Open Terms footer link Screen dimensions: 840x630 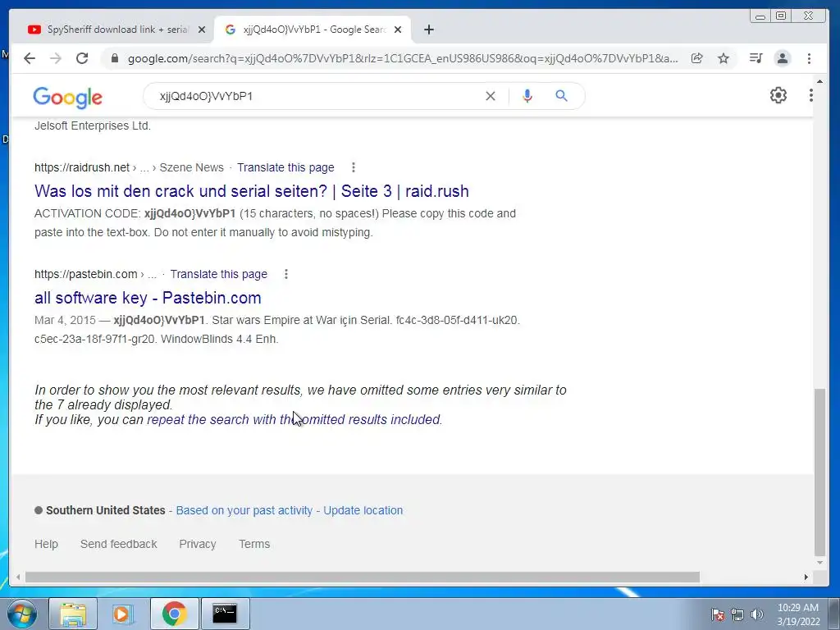(x=254, y=545)
